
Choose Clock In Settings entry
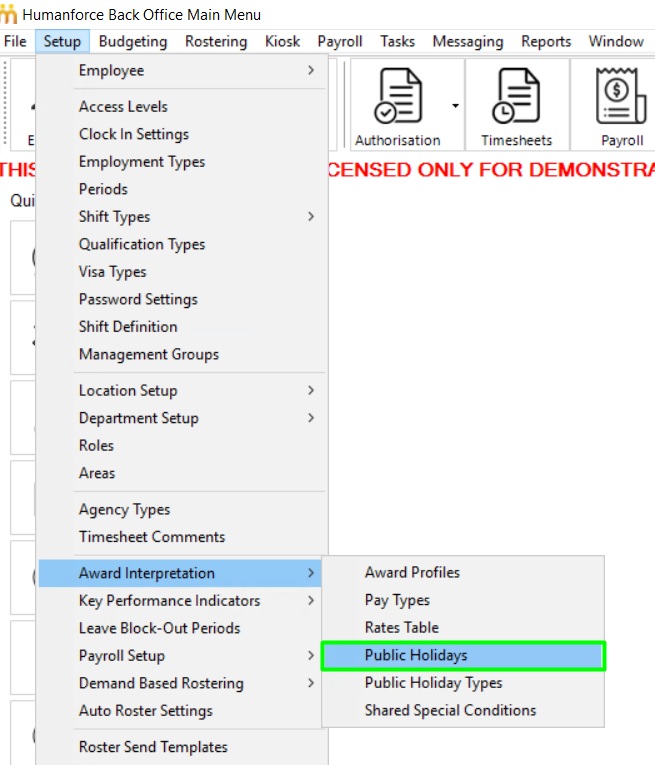(180, 134)
